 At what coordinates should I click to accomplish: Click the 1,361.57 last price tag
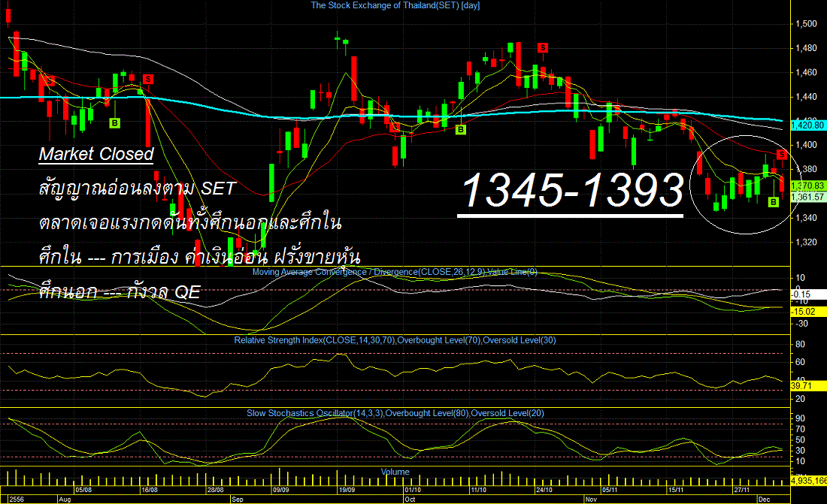point(807,197)
